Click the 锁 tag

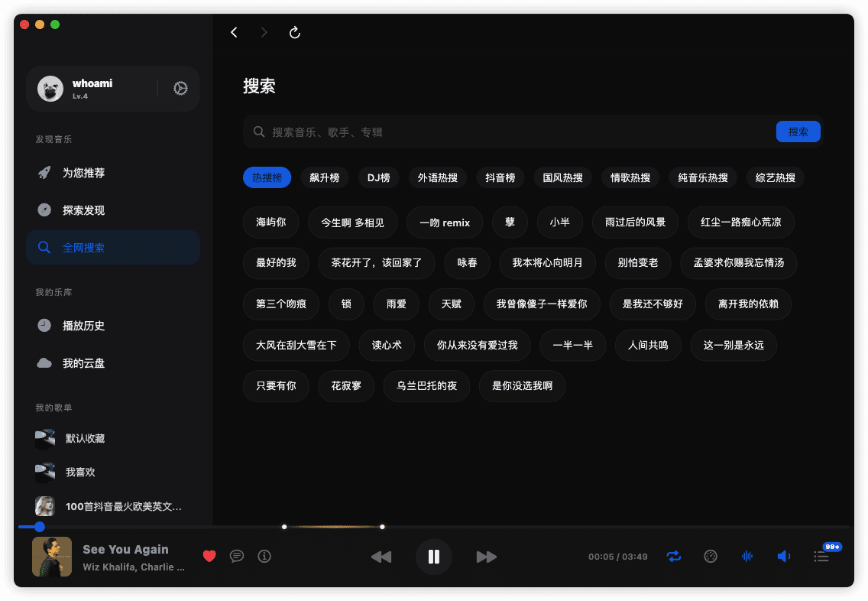(x=346, y=304)
